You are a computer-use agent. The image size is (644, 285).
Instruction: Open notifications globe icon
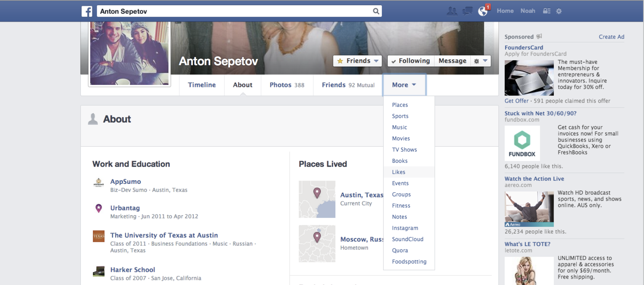coord(483,11)
